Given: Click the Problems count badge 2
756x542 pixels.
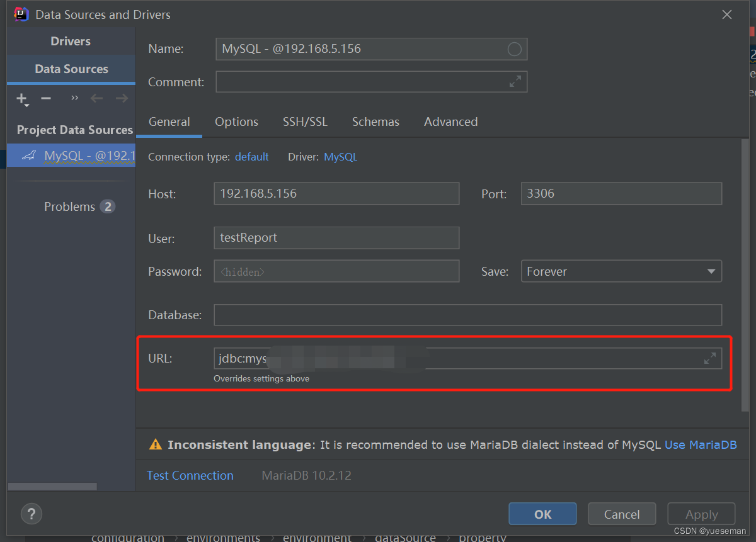Looking at the screenshot, I should (107, 206).
